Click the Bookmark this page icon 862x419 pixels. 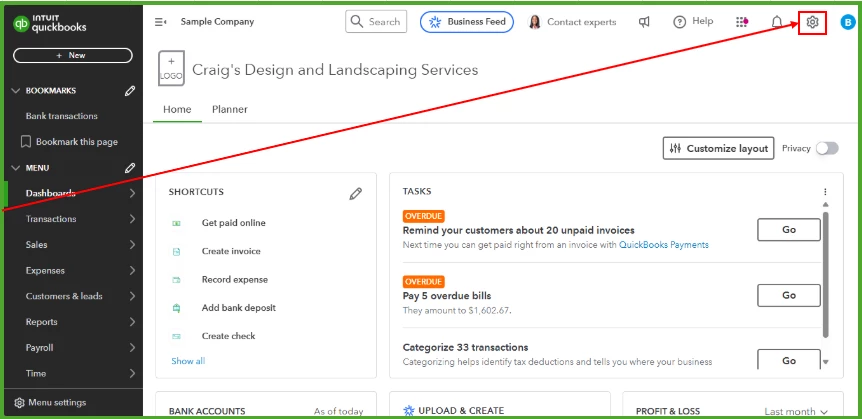point(25,142)
